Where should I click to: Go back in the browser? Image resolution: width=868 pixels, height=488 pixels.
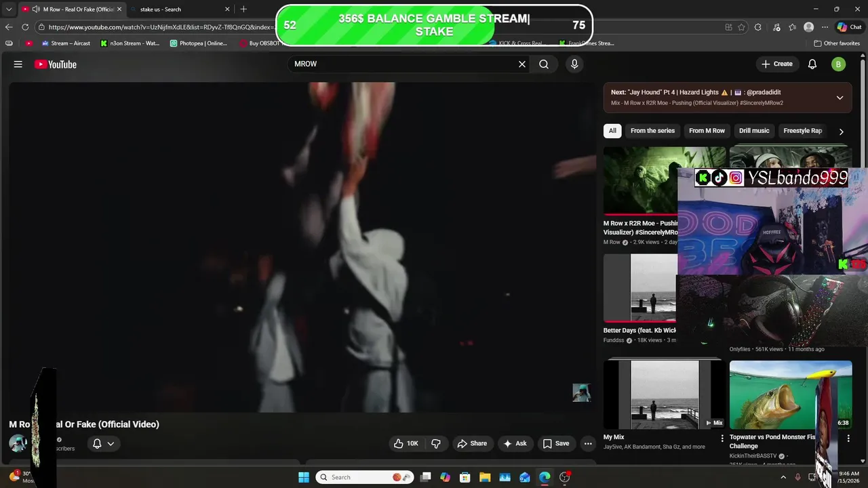pyautogui.click(x=9, y=27)
